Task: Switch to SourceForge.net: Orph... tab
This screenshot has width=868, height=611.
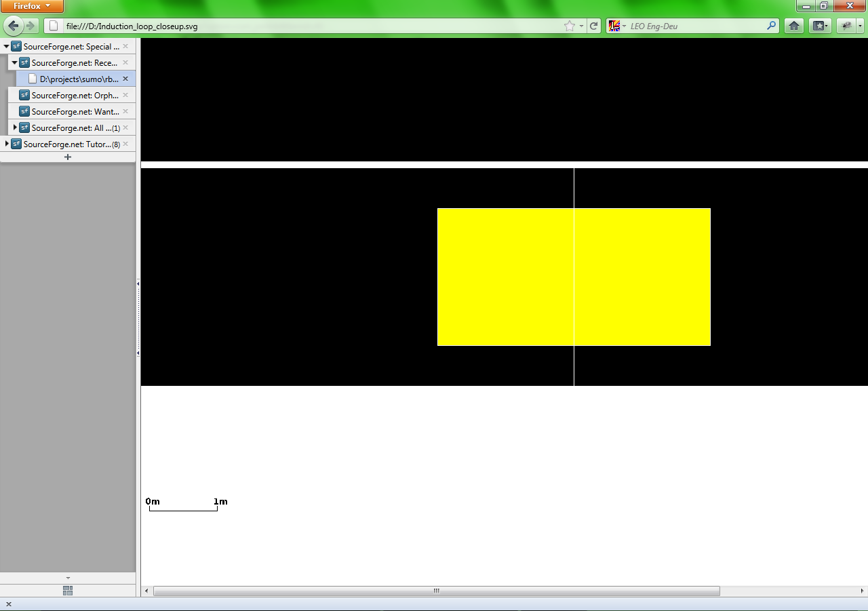Action: click(x=75, y=96)
